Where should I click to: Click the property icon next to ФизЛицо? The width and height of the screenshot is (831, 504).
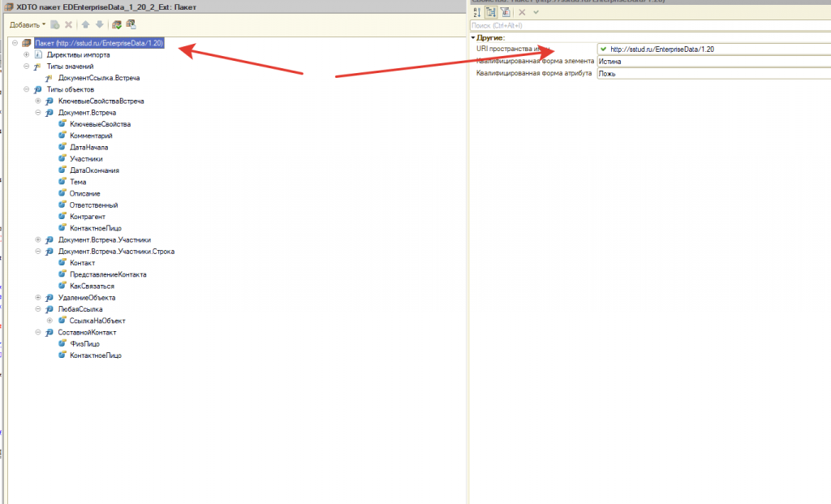pyautogui.click(x=62, y=344)
